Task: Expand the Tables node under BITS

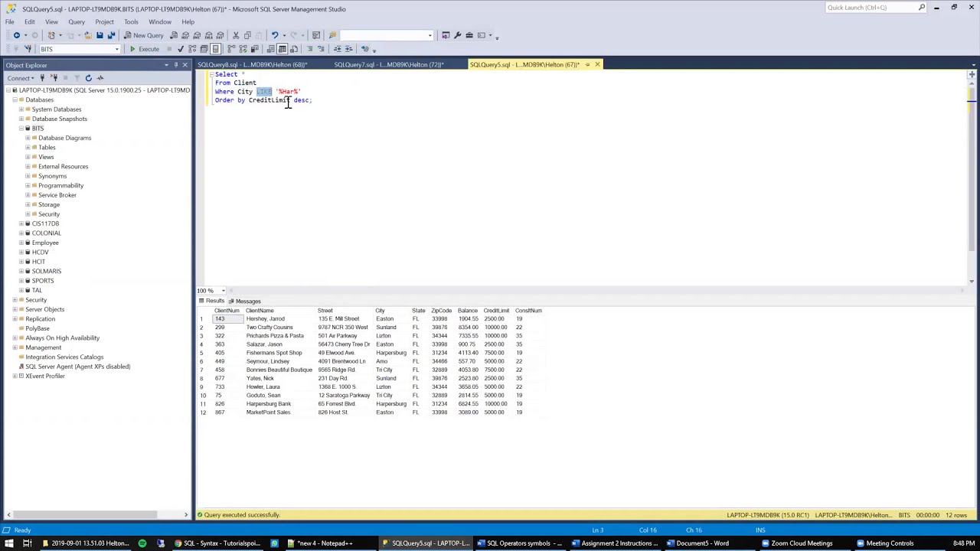Action: click(x=28, y=148)
